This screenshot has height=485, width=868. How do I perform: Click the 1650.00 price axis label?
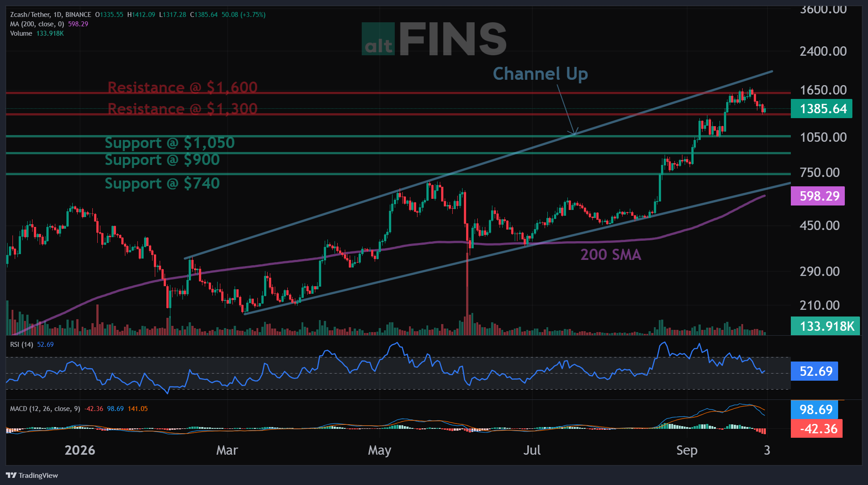point(823,90)
